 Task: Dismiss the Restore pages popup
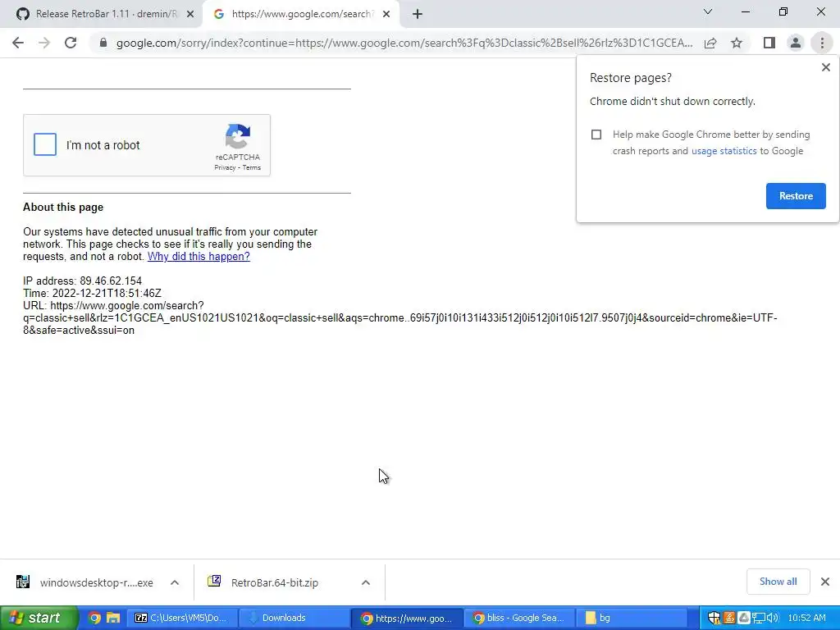(825, 67)
